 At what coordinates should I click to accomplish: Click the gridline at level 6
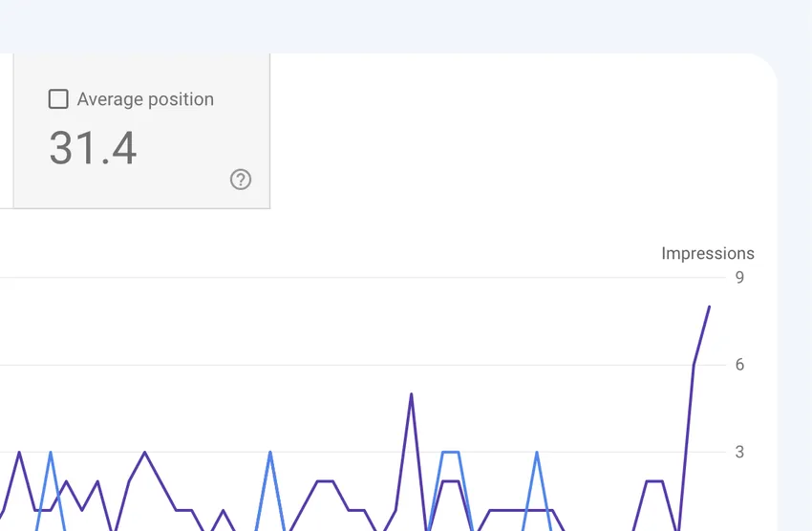point(362,365)
